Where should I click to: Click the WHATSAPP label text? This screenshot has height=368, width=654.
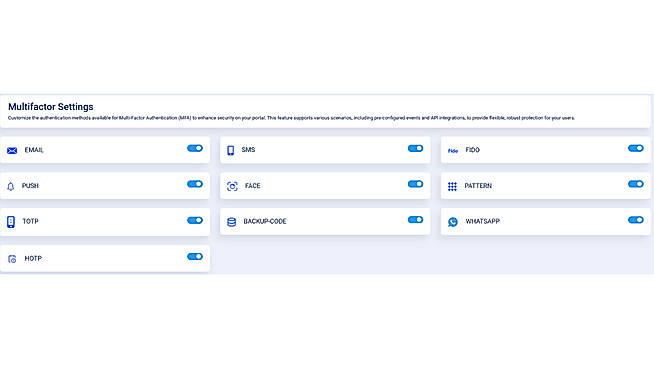(x=483, y=221)
